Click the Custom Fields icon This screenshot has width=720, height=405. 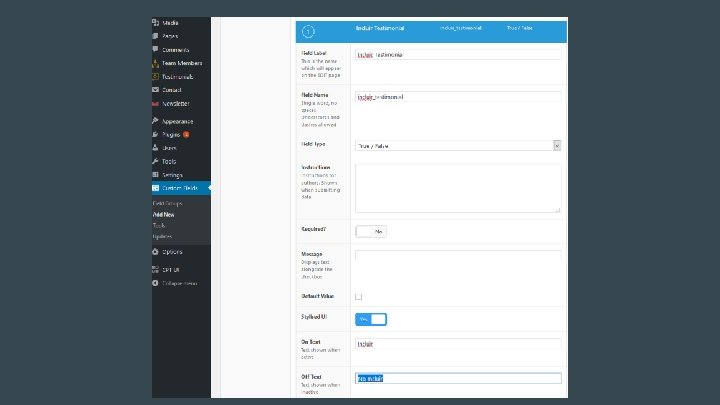(156, 188)
